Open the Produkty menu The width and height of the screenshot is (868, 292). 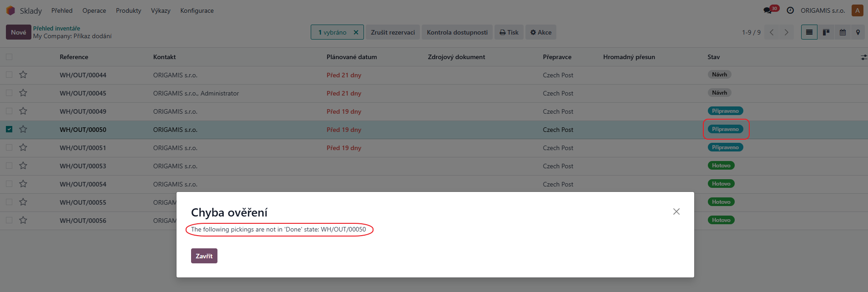point(128,10)
